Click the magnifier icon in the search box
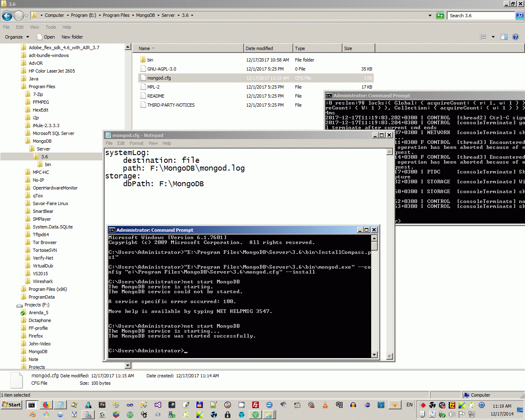 (520, 16)
